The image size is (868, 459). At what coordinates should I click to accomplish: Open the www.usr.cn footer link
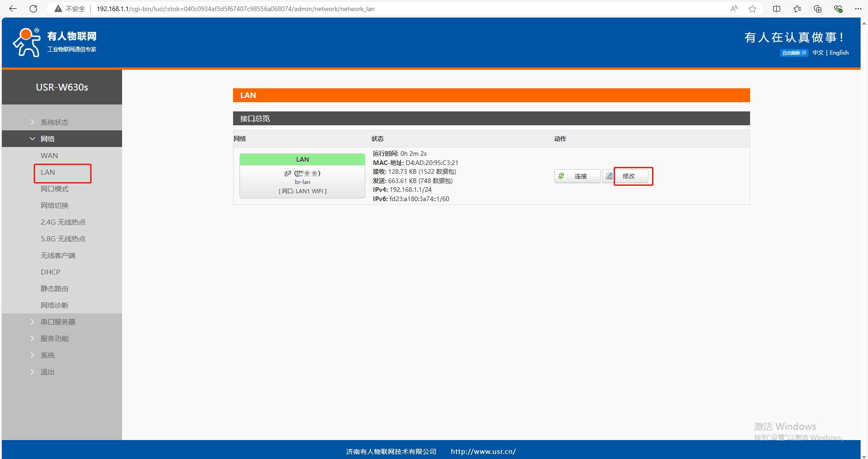(x=483, y=452)
